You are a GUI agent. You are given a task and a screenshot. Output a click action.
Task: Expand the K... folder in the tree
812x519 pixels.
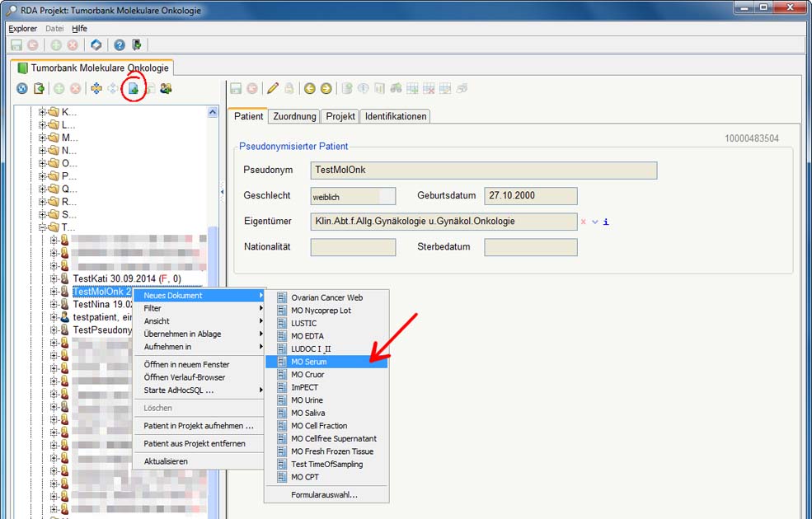point(43,112)
